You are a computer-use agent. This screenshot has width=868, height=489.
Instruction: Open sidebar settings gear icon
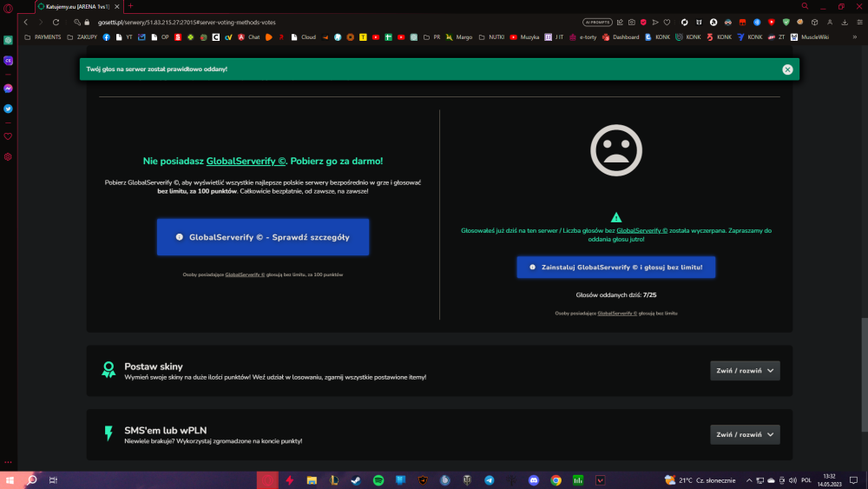click(x=8, y=156)
